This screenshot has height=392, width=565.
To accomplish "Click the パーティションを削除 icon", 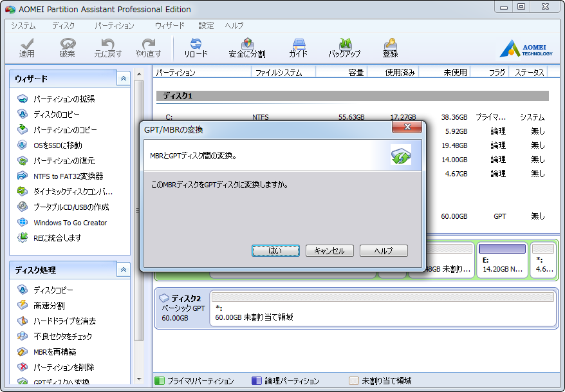I will [23, 367].
